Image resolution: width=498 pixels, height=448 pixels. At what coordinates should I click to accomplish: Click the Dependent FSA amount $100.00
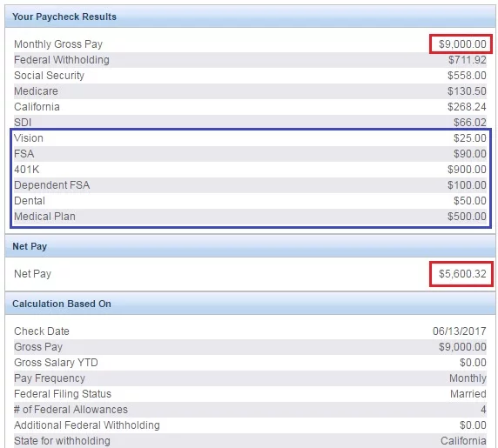point(467,185)
